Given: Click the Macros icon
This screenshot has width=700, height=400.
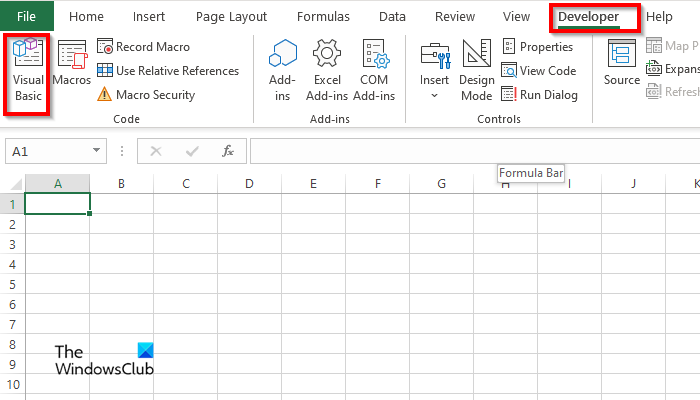Looking at the screenshot, I should pos(72,64).
